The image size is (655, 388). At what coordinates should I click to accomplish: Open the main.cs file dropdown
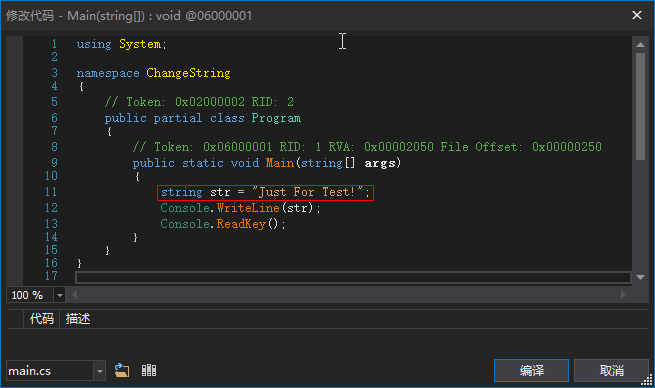coord(99,371)
